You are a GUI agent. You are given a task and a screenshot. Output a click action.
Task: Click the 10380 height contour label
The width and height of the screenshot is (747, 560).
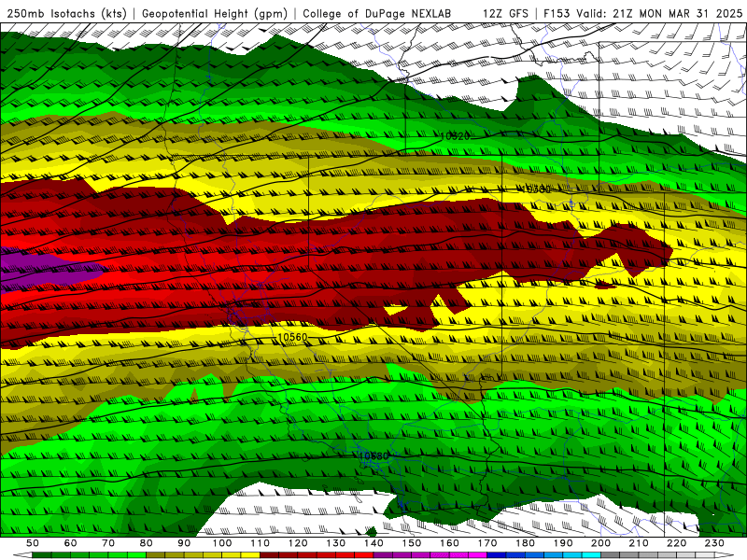click(536, 189)
